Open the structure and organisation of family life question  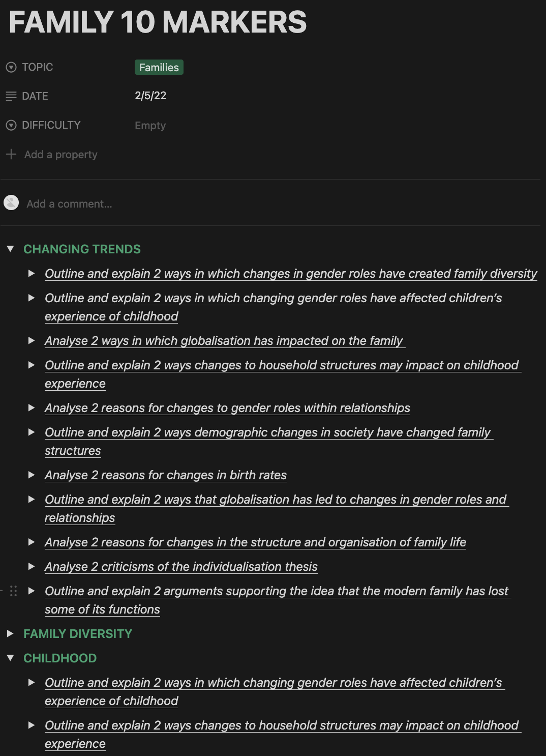pos(255,542)
